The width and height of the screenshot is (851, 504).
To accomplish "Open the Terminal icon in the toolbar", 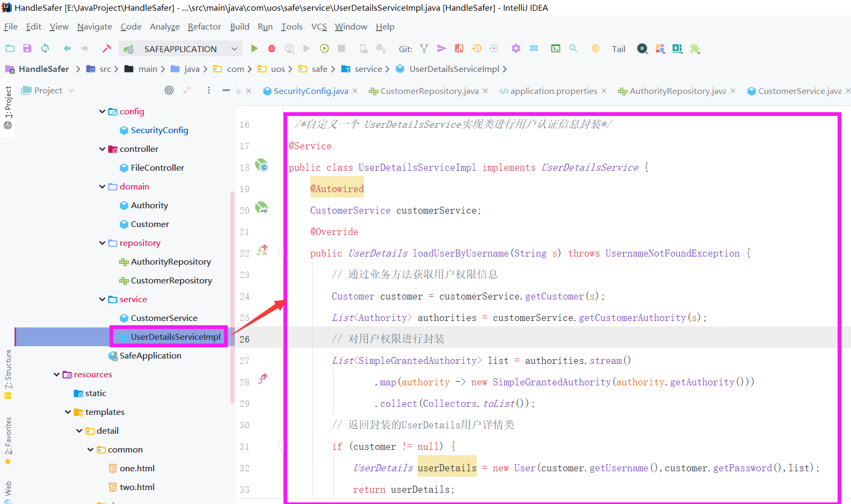I will (556, 49).
